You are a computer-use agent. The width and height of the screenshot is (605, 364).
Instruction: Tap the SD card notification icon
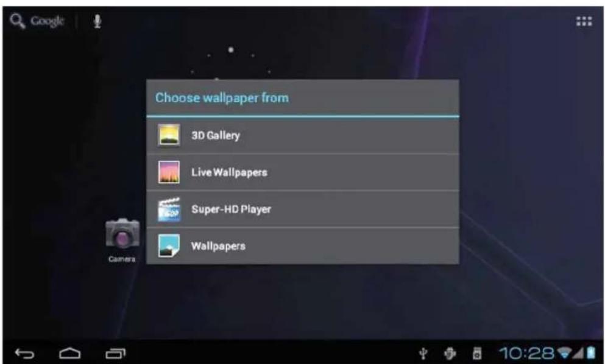(477, 353)
